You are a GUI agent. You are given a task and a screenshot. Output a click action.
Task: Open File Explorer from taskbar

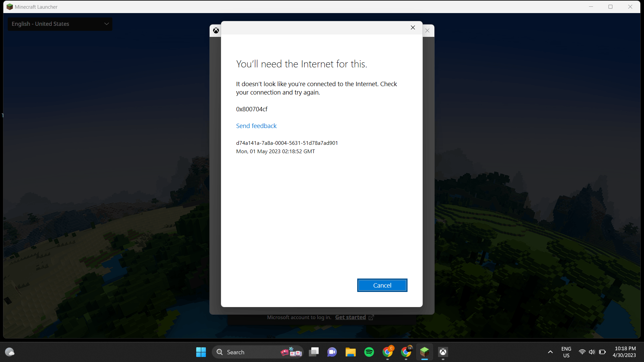coord(351,352)
